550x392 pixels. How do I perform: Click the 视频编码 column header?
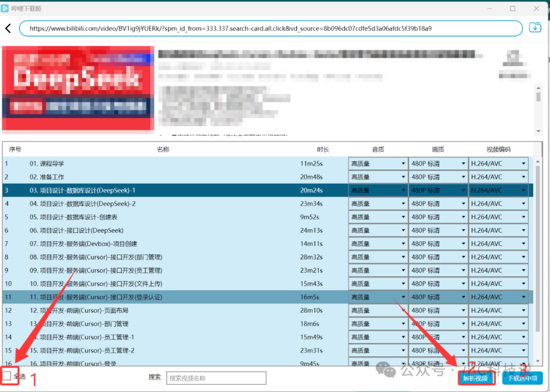[499, 149]
